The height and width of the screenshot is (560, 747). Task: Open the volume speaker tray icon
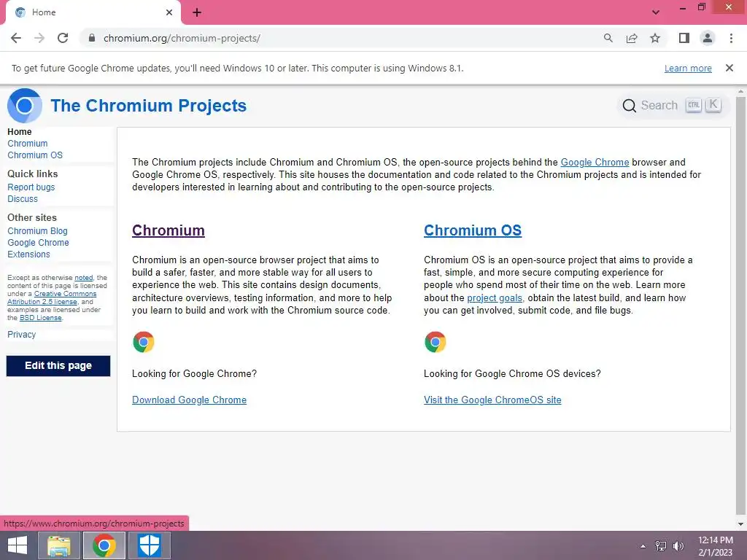point(678,546)
